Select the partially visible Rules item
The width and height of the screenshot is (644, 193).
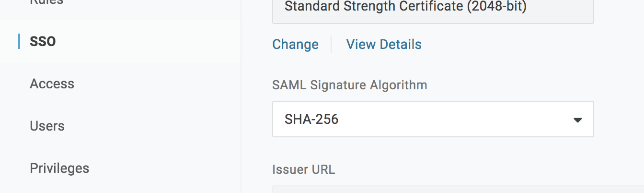(46, 2)
